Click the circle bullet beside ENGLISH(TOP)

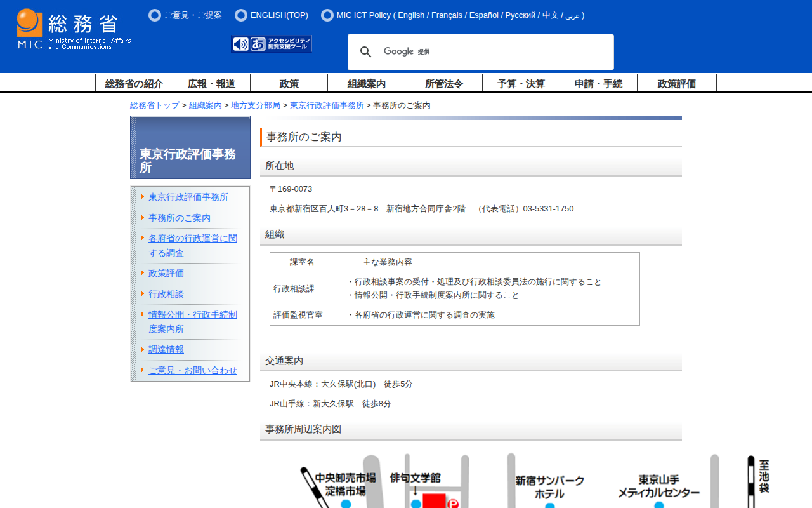(241, 15)
